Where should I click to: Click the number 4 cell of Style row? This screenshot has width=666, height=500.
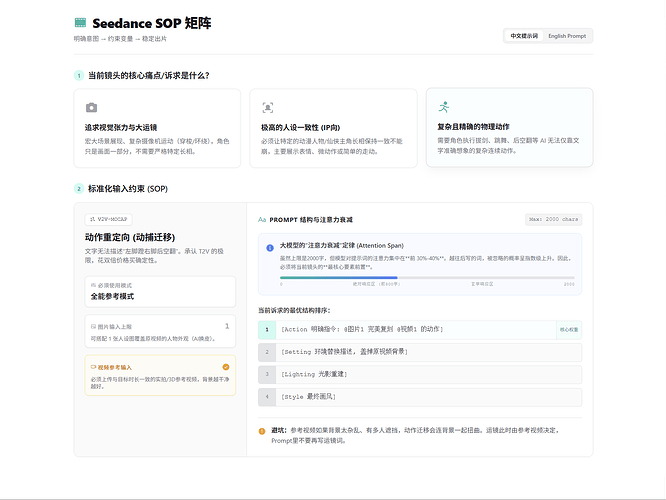click(267, 397)
